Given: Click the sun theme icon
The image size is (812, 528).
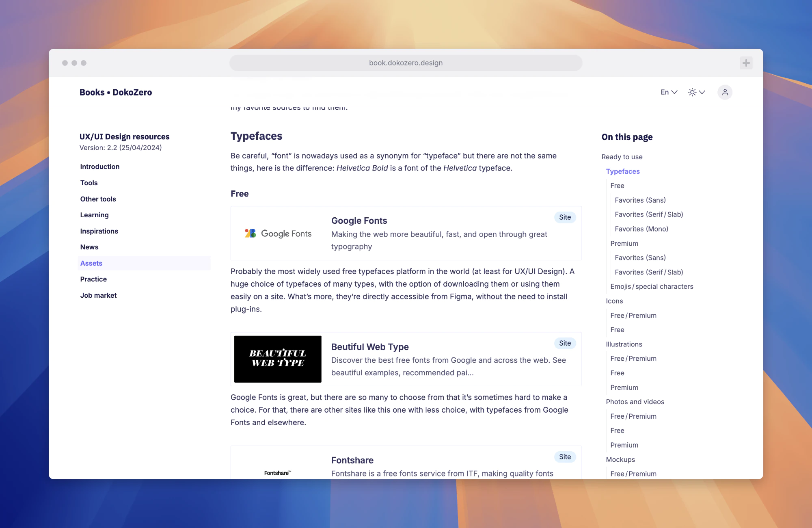Looking at the screenshot, I should click(692, 92).
